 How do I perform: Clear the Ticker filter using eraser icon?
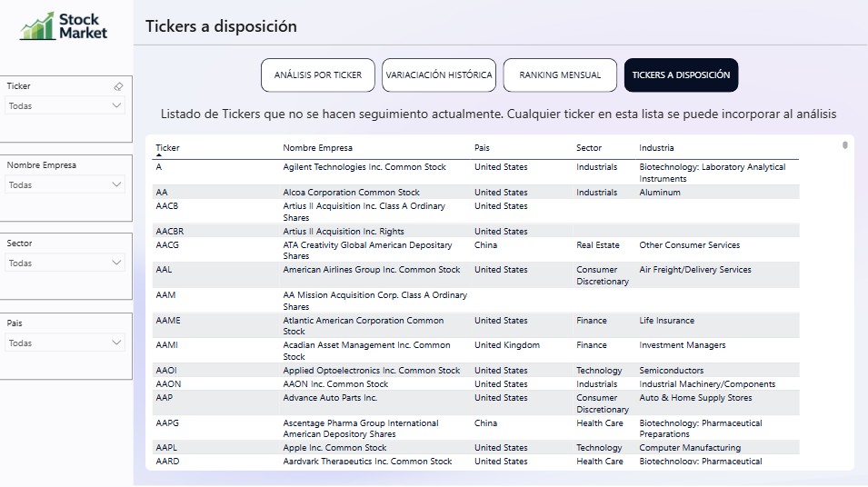pyautogui.click(x=118, y=86)
